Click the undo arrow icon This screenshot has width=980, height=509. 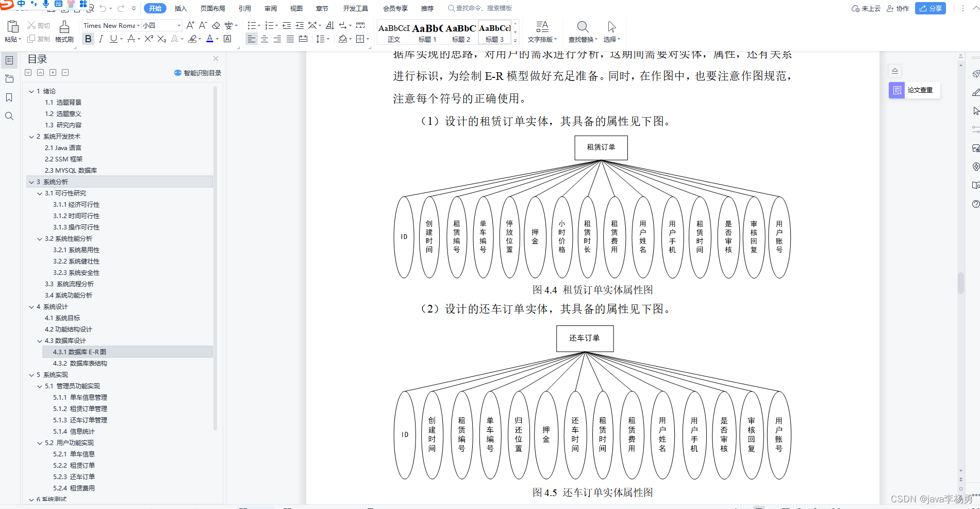tap(103, 8)
